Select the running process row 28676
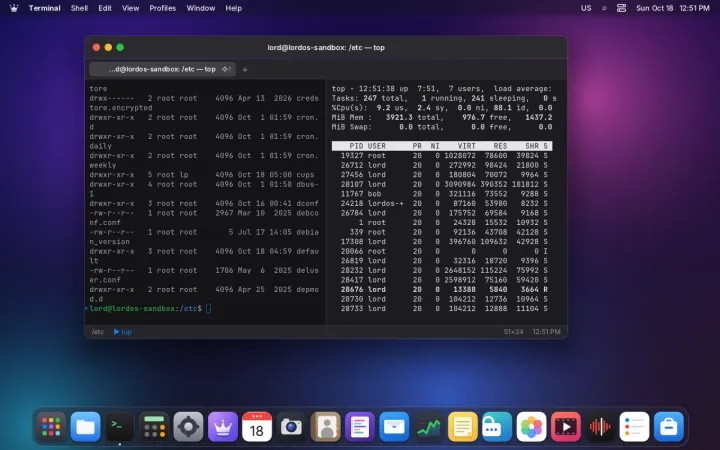The image size is (720, 450). click(x=442, y=290)
